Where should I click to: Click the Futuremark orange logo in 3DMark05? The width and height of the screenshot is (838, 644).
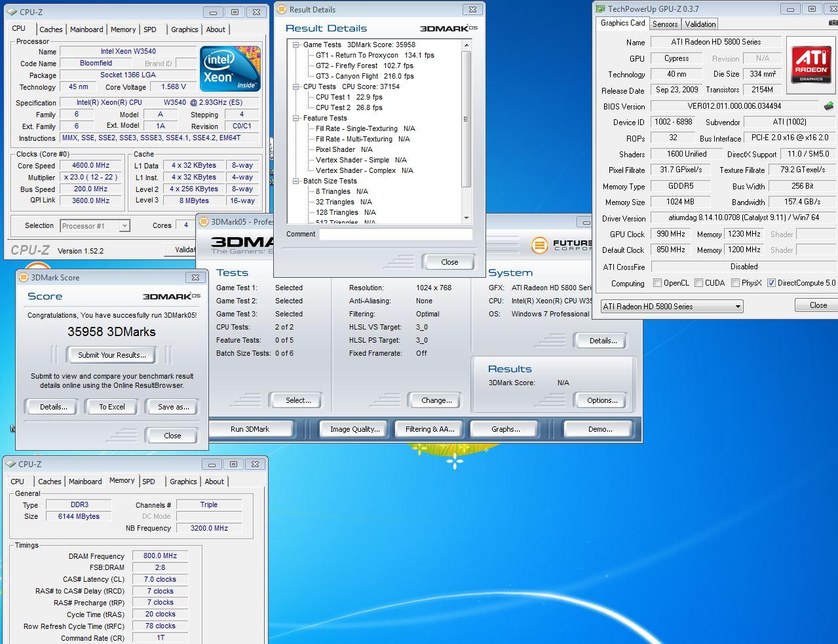(539, 245)
